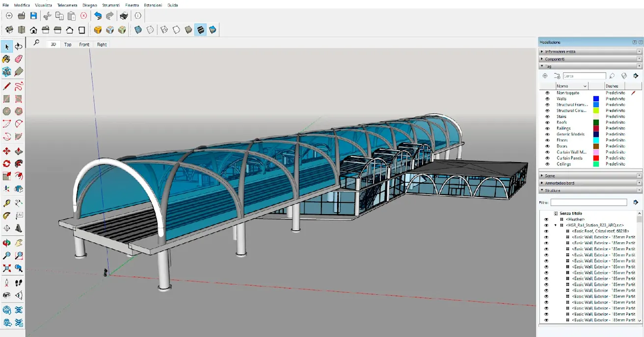
Task: Open Struttura filter options arrow
Action: coord(636,202)
